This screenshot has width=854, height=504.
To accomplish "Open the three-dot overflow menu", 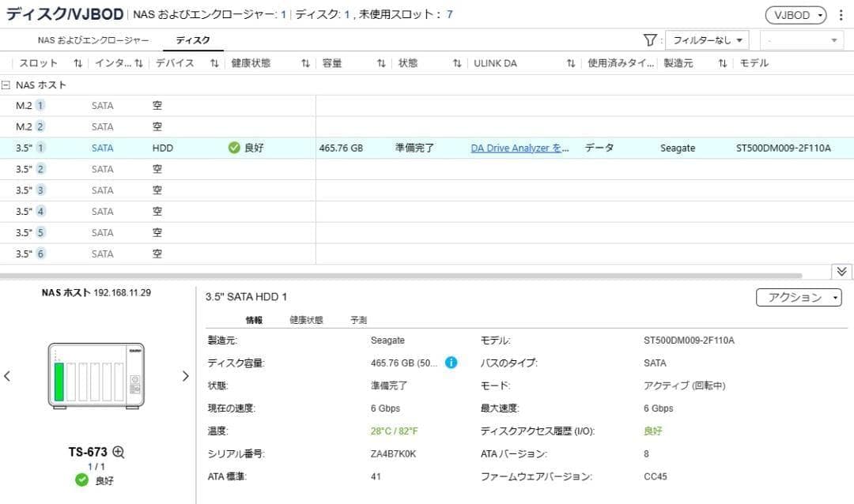I will point(841,13).
